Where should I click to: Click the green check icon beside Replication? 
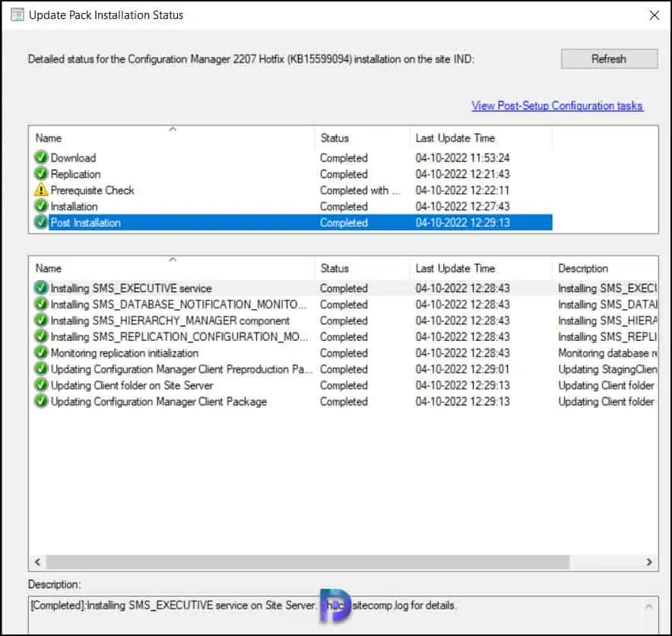(41, 173)
